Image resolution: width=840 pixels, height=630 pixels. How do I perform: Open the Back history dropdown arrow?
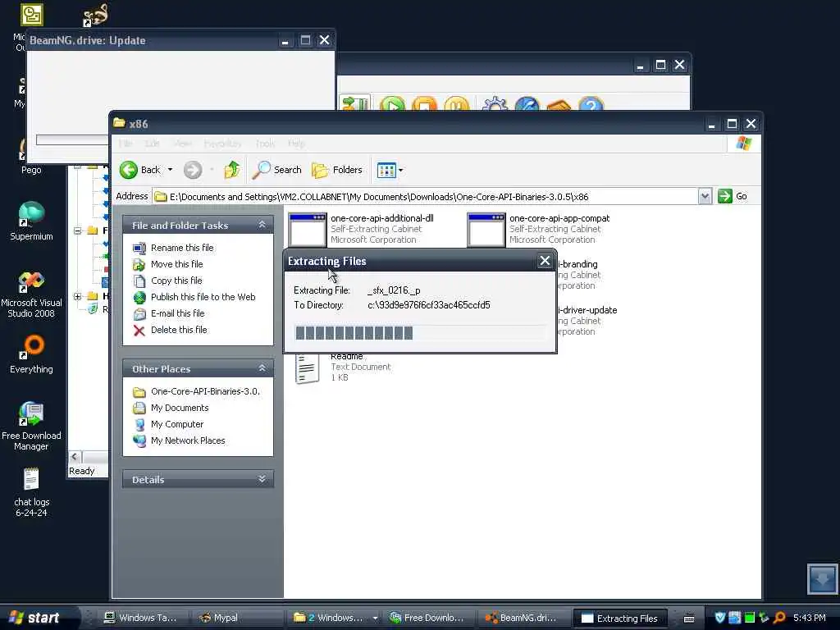tap(171, 170)
